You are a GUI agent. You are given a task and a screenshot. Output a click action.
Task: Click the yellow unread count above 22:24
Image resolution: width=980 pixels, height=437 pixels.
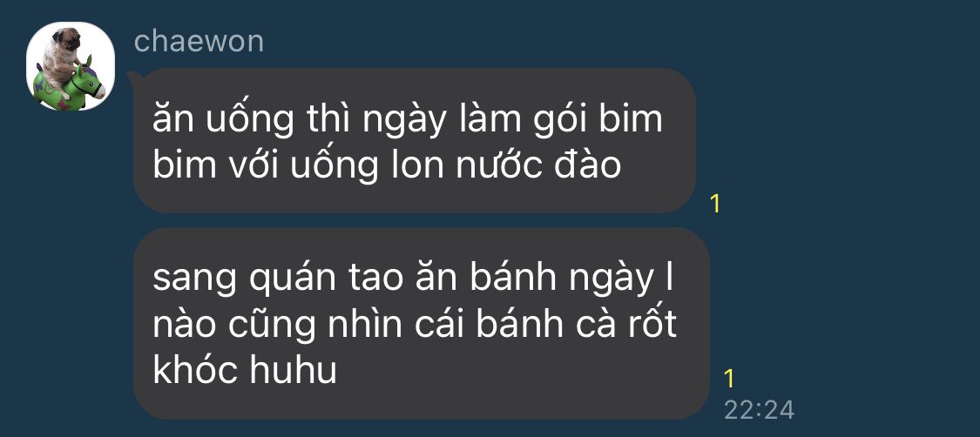point(729,379)
